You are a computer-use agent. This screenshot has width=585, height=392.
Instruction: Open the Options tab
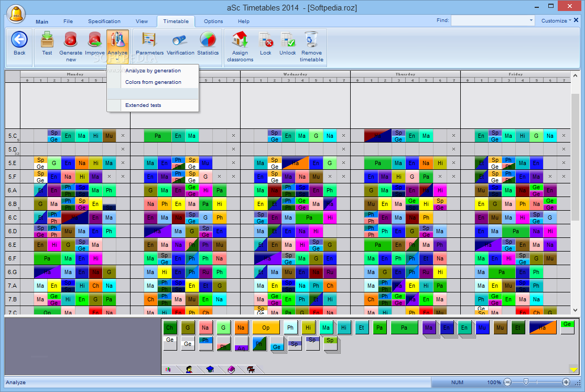213,21
